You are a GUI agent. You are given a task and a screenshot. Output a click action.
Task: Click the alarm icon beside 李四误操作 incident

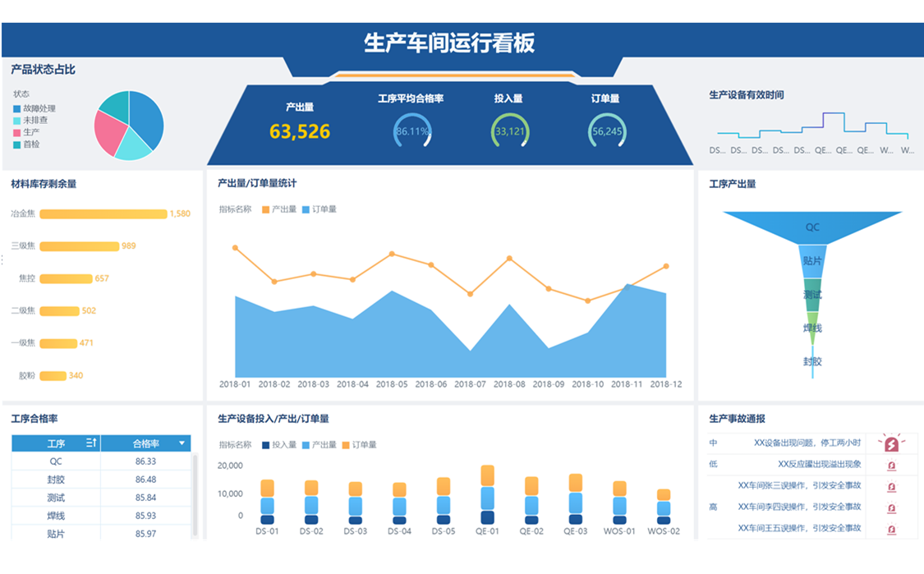[x=891, y=507]
